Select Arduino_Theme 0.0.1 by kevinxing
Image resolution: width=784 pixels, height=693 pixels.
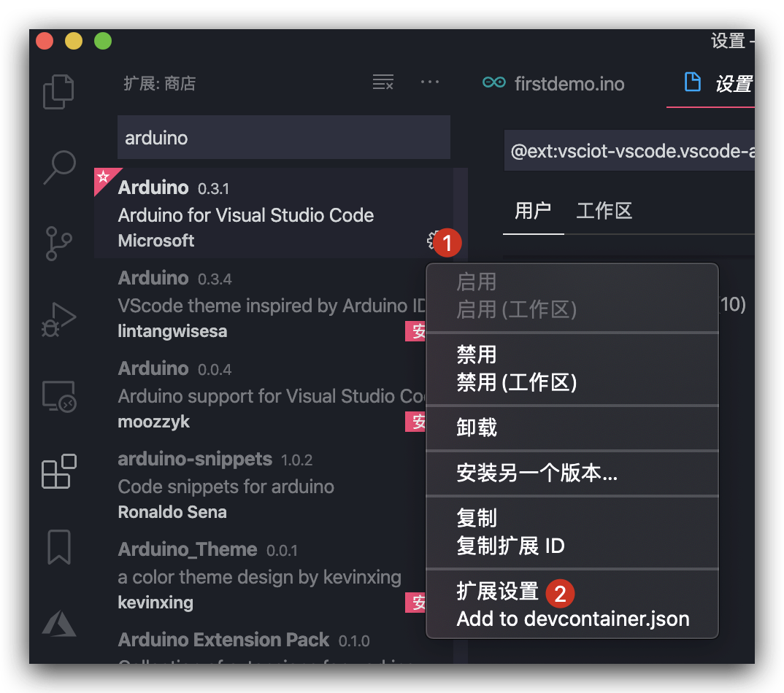260,575
